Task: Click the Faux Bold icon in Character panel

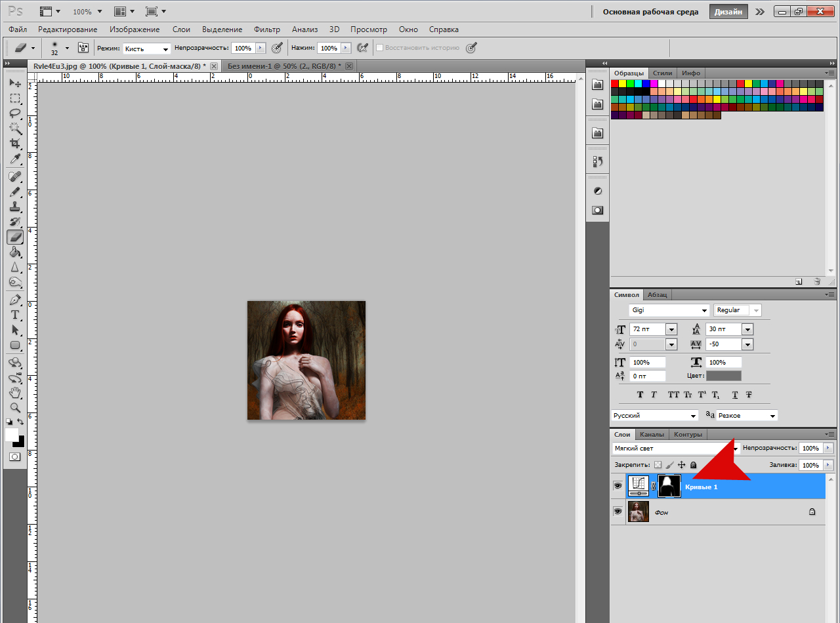Action: [640, 395]
